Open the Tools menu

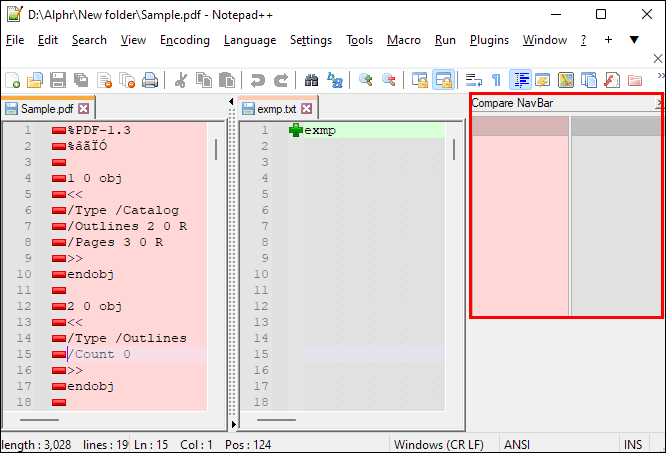(359, 40)
